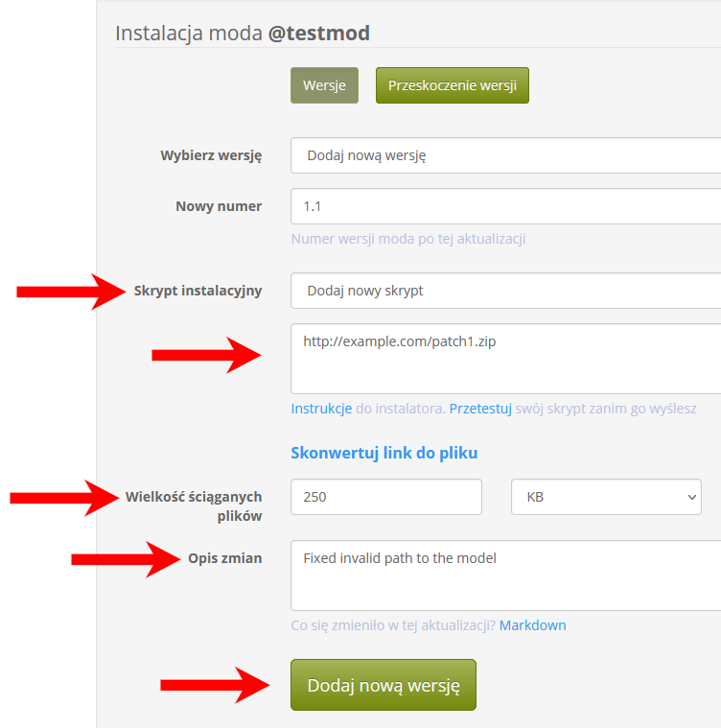Click the Wybierz wersję label
Image resolution: width=721 pixels, height=728 pixels.
click(211, 155)
